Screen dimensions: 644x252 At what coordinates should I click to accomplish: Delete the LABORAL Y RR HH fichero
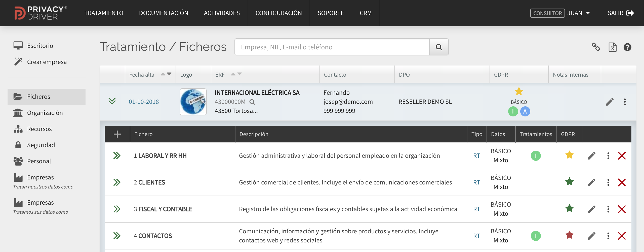coord(622,156)
